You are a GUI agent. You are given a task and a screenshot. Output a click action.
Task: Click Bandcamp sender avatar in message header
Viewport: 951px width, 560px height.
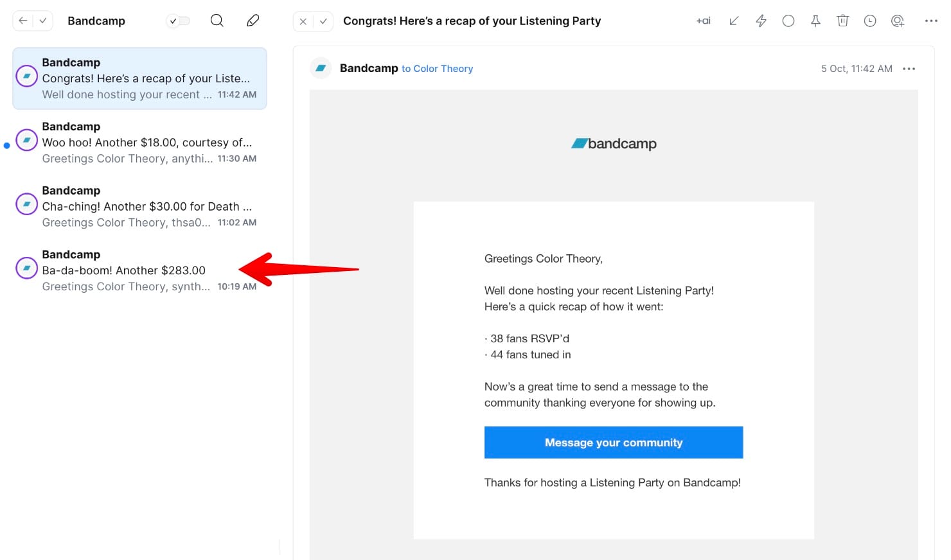coord(321,68)
